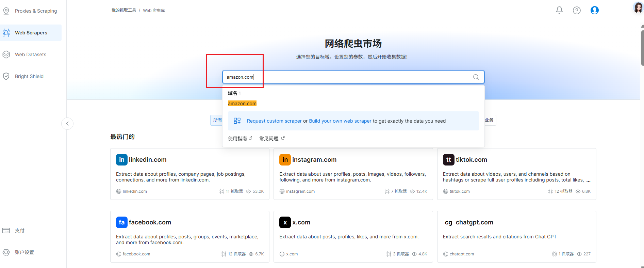This screenshot has height=268, width=644.
Task: Collapse the left sidebar with the chevron button
Action: pyautogui.click(x=67, y=124)
